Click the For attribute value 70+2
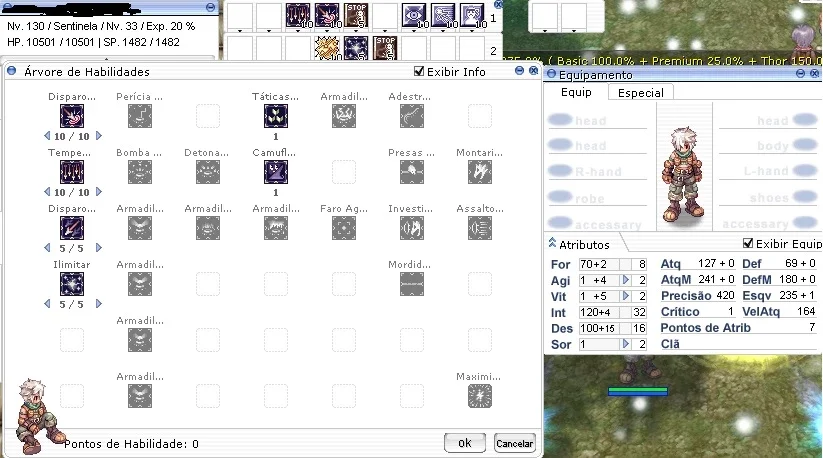Screen dimensions: 823x458 (x=599, y=264)
